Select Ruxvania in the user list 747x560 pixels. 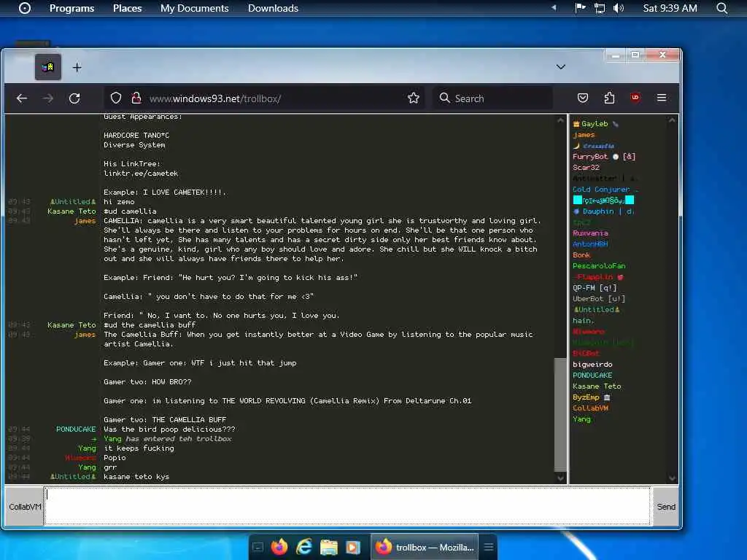(590, 233)
